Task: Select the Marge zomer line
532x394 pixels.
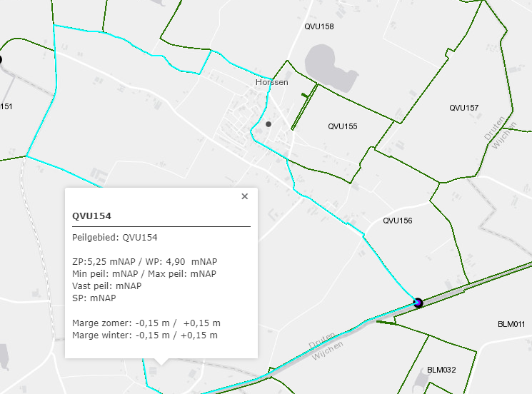Action: coord(146,323)
